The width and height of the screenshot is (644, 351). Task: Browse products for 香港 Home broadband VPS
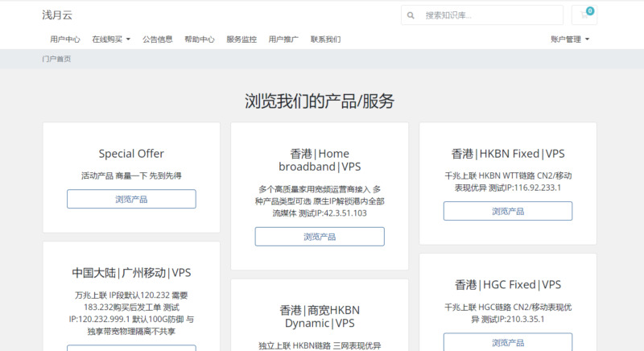pos(320,237)
